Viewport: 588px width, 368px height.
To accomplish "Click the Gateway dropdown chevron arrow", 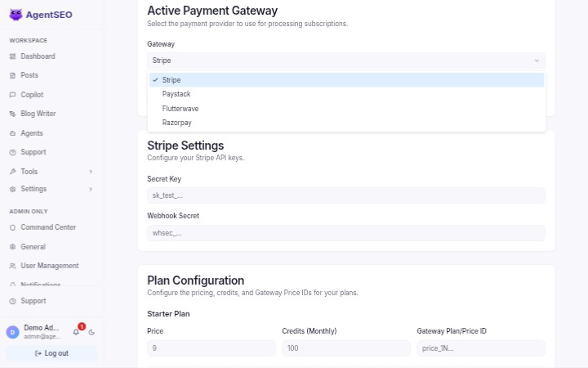I will click(x=537, y=61).
